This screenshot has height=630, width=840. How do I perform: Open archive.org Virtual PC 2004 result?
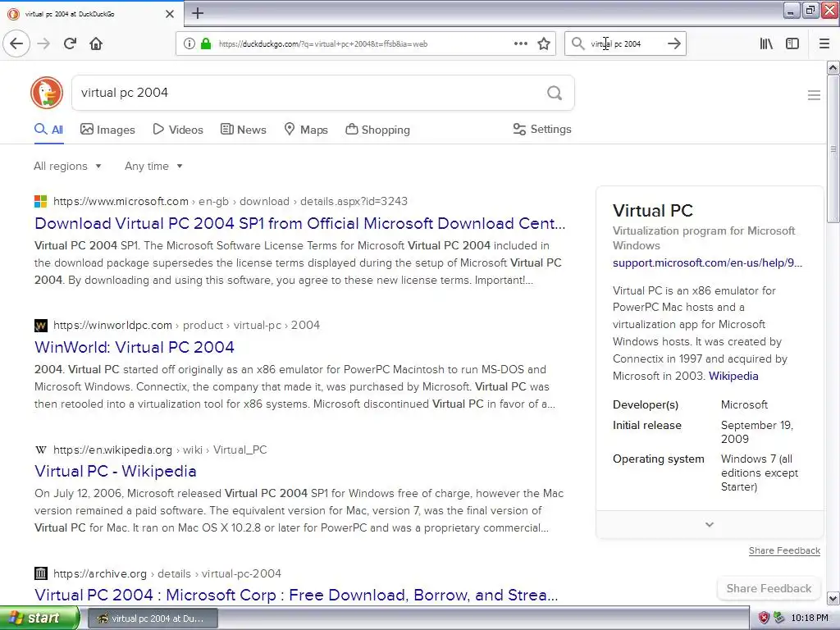296,596
